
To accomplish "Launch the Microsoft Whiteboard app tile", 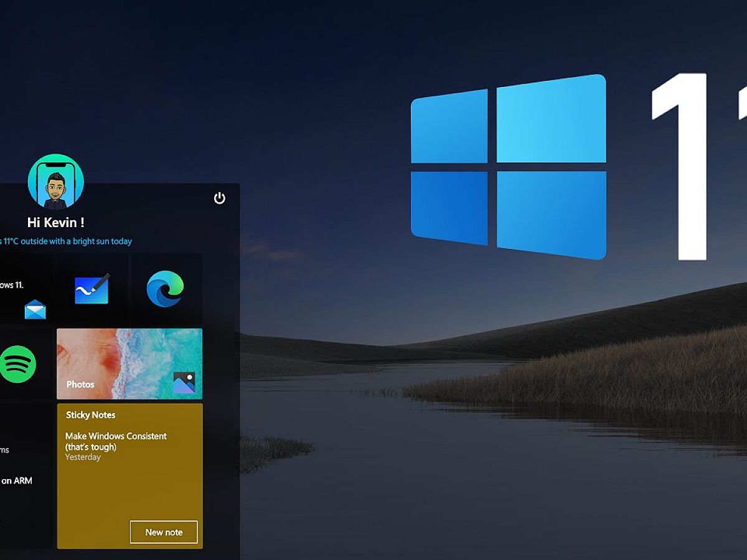I will pos(92,289).
